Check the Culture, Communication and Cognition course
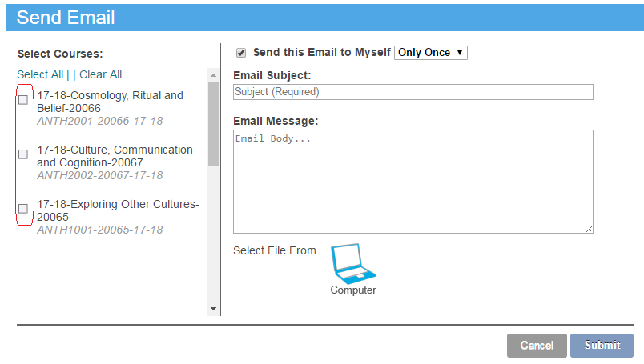Viewport: 644px width, 364px height. pos(23,154)
